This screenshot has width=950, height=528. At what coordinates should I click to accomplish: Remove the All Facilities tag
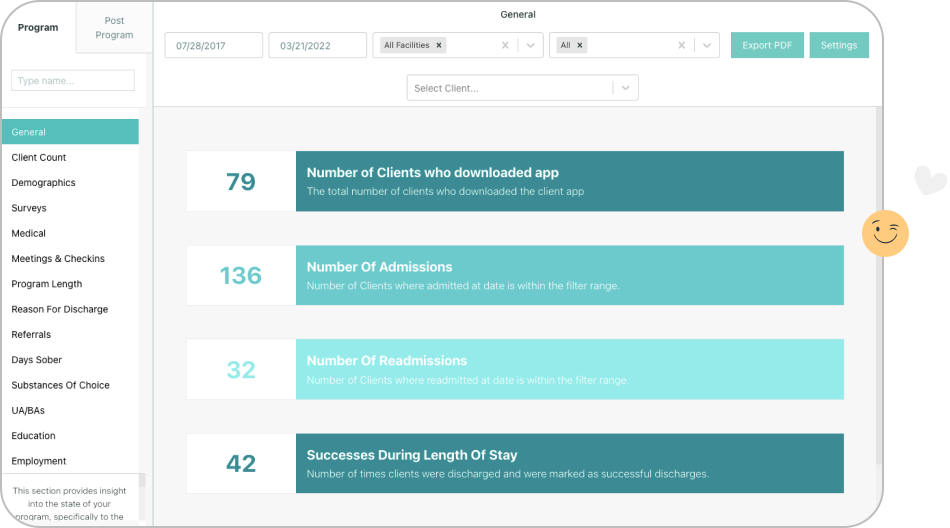438,46
